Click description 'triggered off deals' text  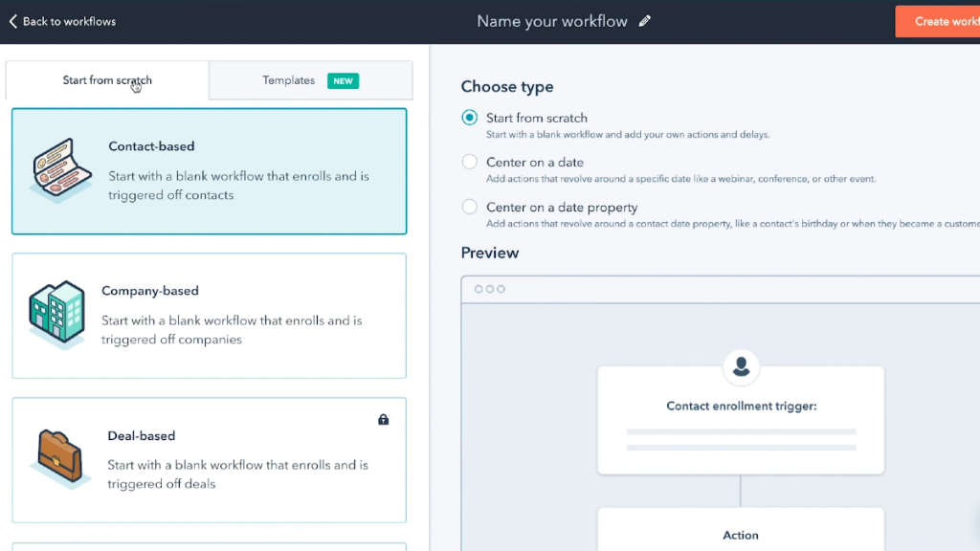[x=161, y=483]
